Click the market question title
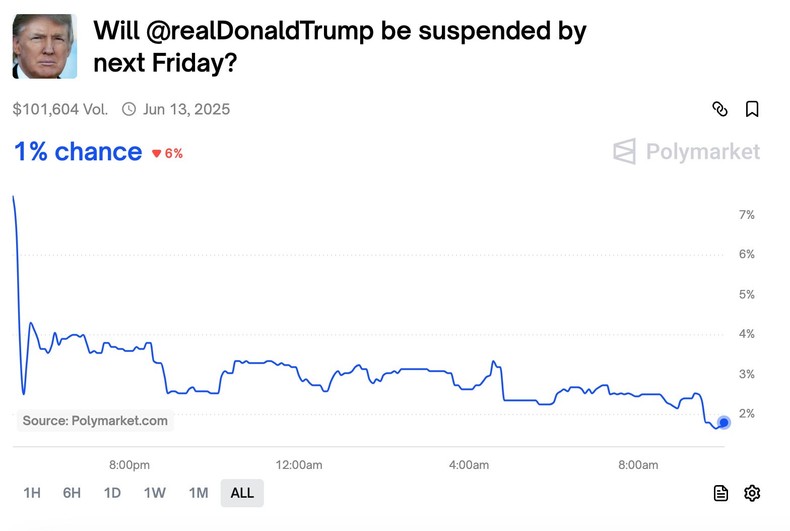The height and width of the screenshot is (531, 790). click(x=340, y=46)
